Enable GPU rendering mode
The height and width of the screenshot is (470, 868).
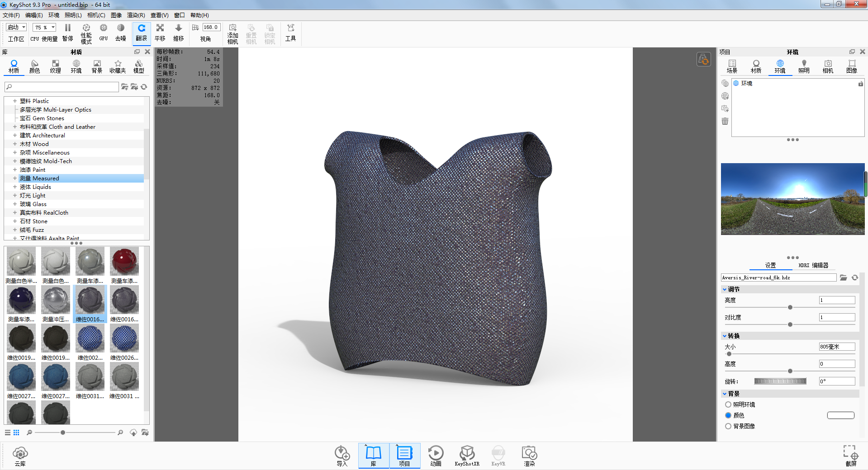(104, 33)
